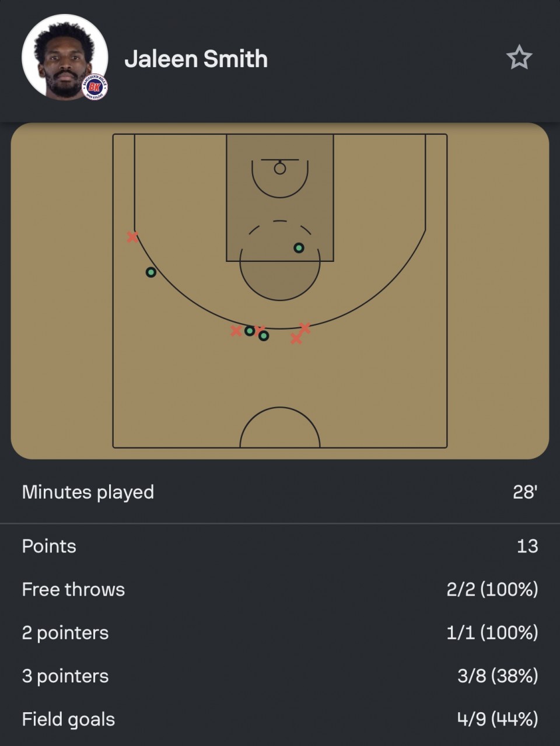The height and width of the screenshot is (746, 560).
Task: Select the 3 pointers stat row
Action: 280,675
